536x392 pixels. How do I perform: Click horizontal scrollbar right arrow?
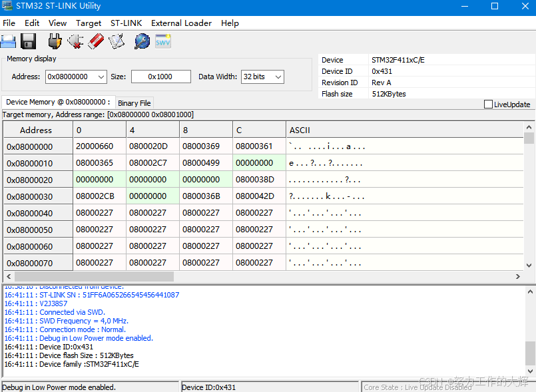pos(518,276)
